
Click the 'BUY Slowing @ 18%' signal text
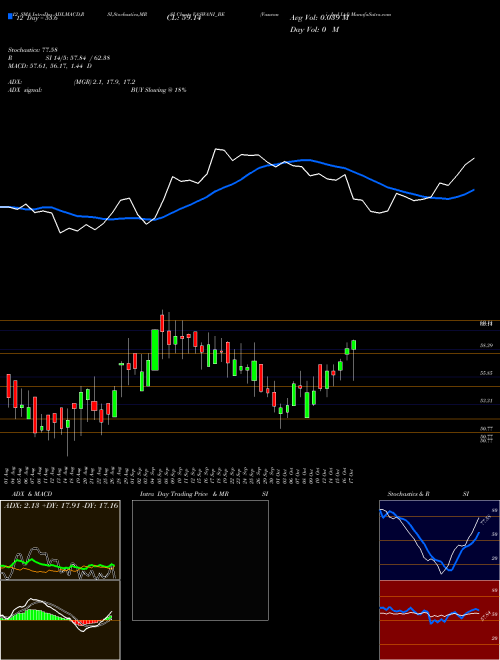[x=158, y=90]
